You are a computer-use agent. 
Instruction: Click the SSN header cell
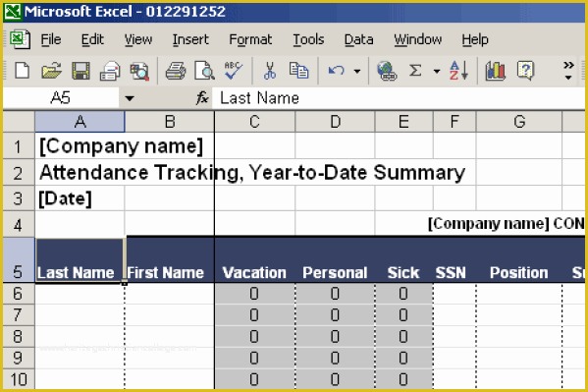click(454, 259)
